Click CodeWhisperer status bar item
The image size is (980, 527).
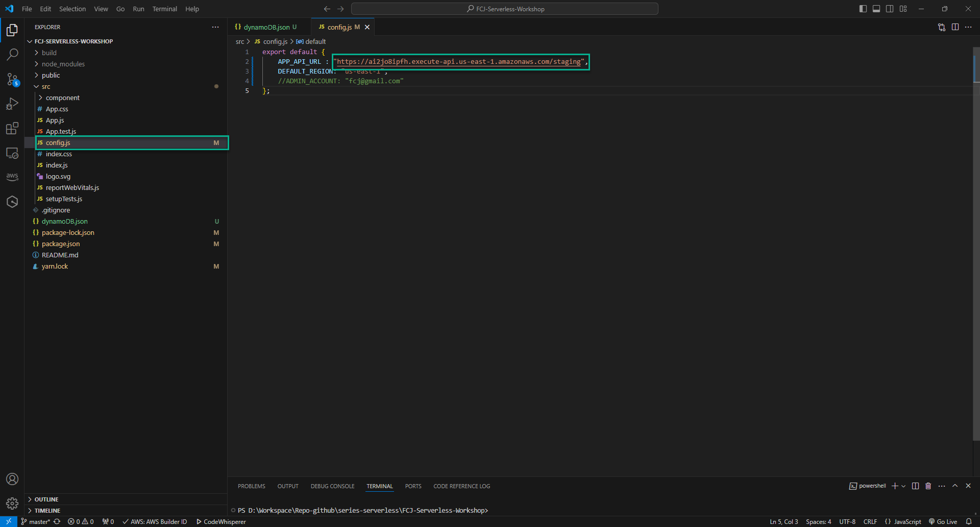click(222, 521)
